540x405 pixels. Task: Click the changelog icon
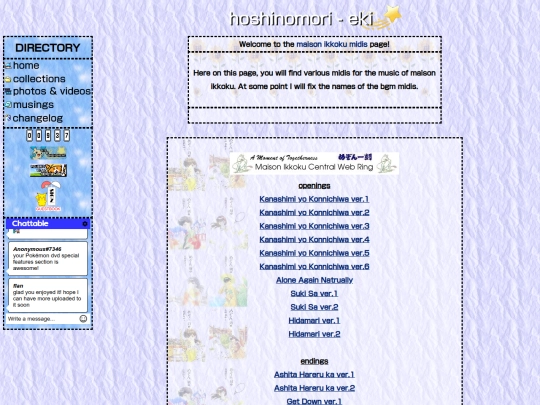click(x=8, y=118)
